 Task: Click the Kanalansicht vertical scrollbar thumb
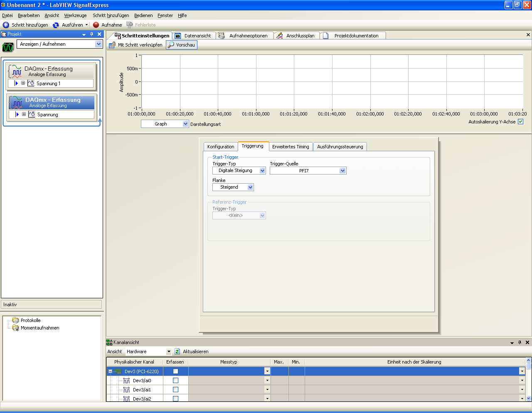pyautogui.click(x=529, y=366)
